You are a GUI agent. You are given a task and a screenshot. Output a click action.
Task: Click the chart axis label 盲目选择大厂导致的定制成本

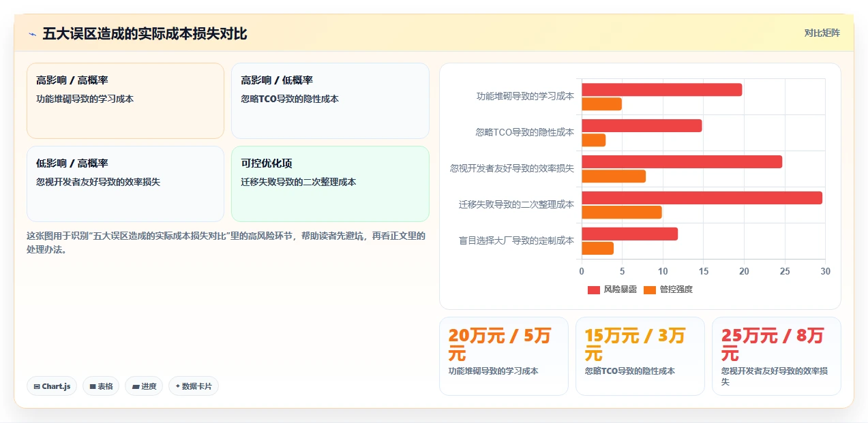(x=516, y=240)
